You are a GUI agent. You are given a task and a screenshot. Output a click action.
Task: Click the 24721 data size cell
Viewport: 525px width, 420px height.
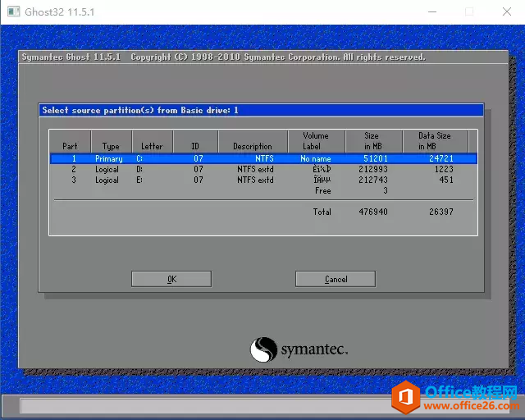(441, 158)
